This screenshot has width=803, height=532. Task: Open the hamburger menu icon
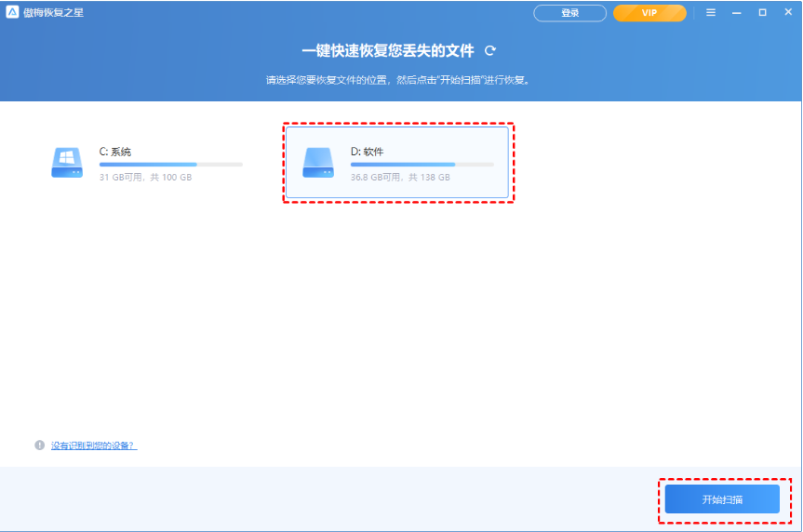(711, 12)
